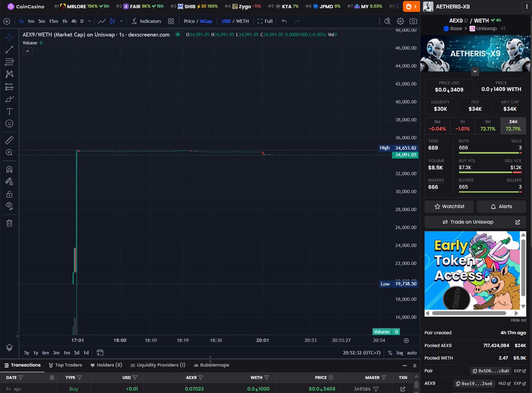The width and height of the screenshot is (532, 393).
Task: Open the Indicators menu
Action: [x=147, y=21]
